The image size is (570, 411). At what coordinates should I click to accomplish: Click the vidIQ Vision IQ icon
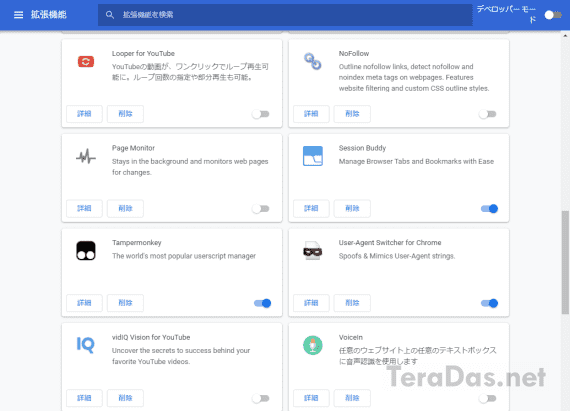click(86, 345)
